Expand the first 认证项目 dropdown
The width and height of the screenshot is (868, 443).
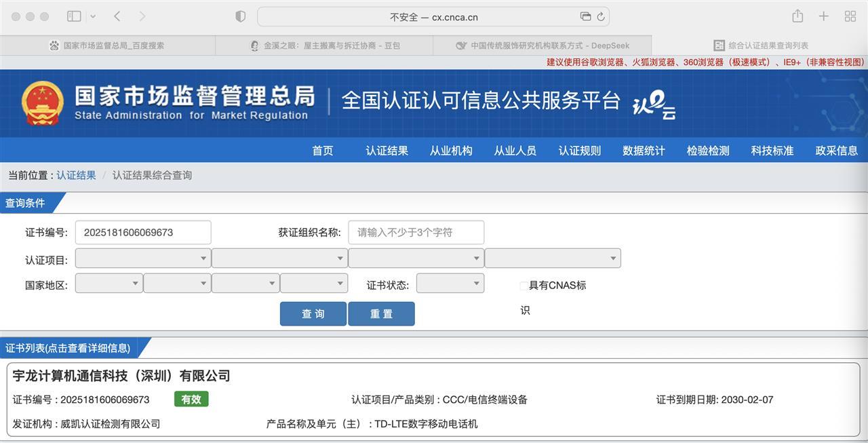coord(142,258)
